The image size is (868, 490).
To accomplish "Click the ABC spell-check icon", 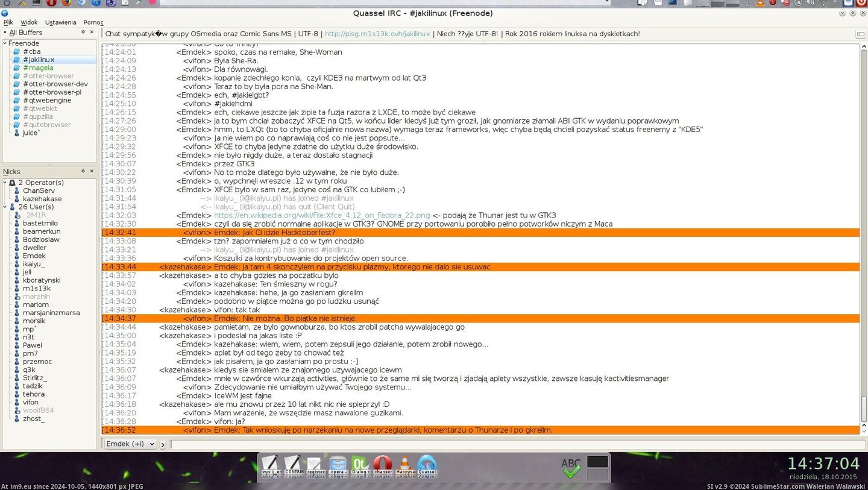I will (x=570, y=468).
